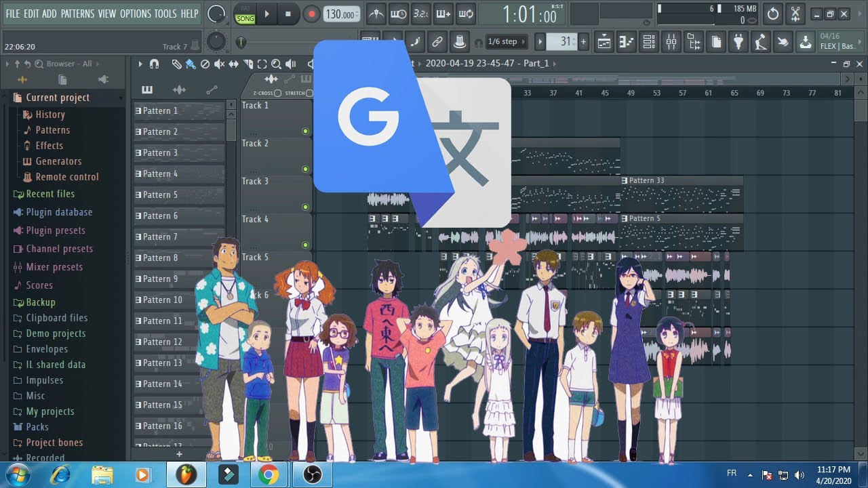Select the playlist Mute tool
The width and height of the screenshot is (868, 488).
pos(219,64)
